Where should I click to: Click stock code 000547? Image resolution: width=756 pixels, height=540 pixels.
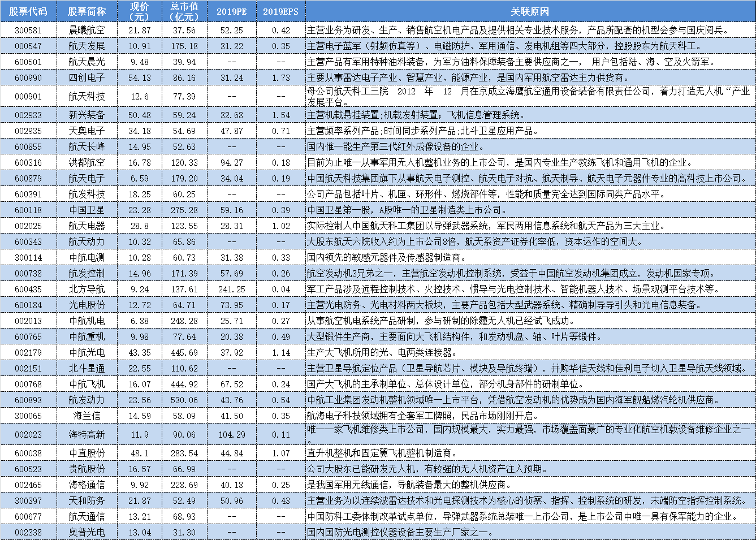28,46
